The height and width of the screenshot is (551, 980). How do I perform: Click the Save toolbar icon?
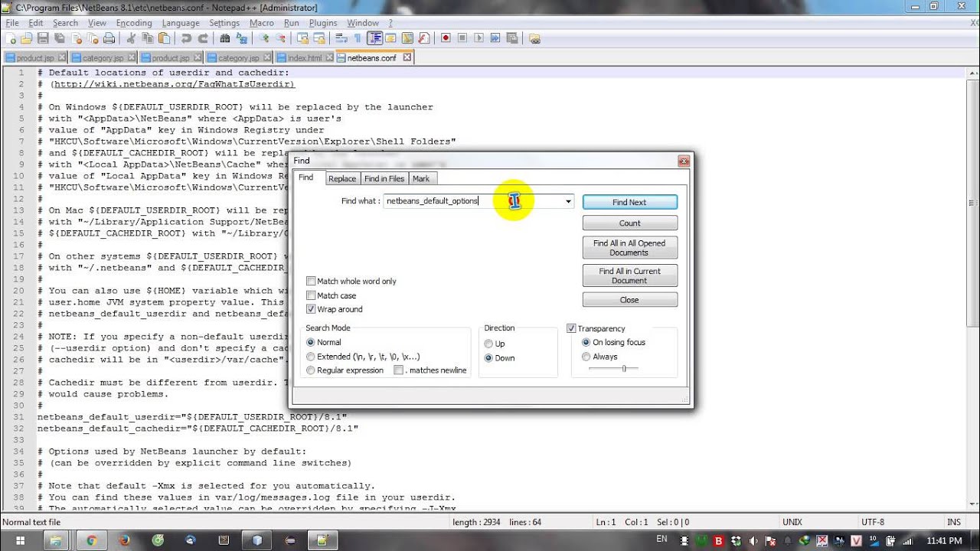[x=42, y=38]
